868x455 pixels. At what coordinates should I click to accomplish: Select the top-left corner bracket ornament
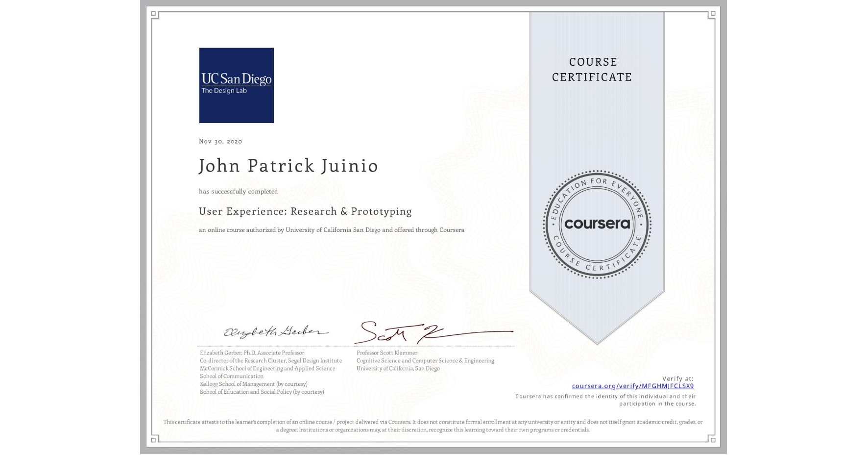click(x=154, y=13)
